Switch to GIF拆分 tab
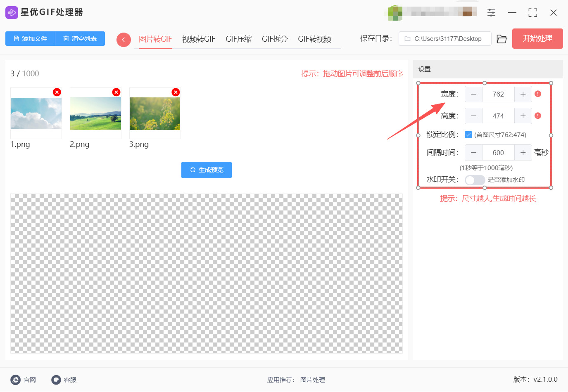 (275, 39)
